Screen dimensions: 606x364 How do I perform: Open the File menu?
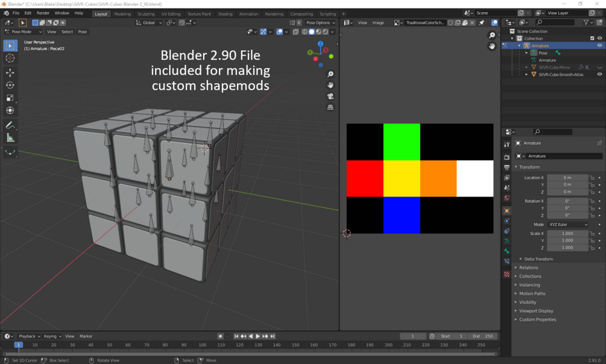[16, 13]
